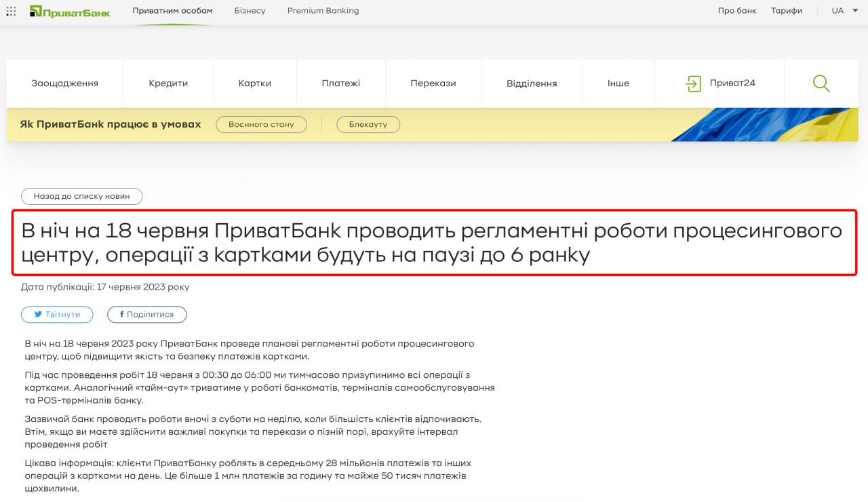
Task: Switch to Приватним особам tab
Action: click(x=172, y=11)
